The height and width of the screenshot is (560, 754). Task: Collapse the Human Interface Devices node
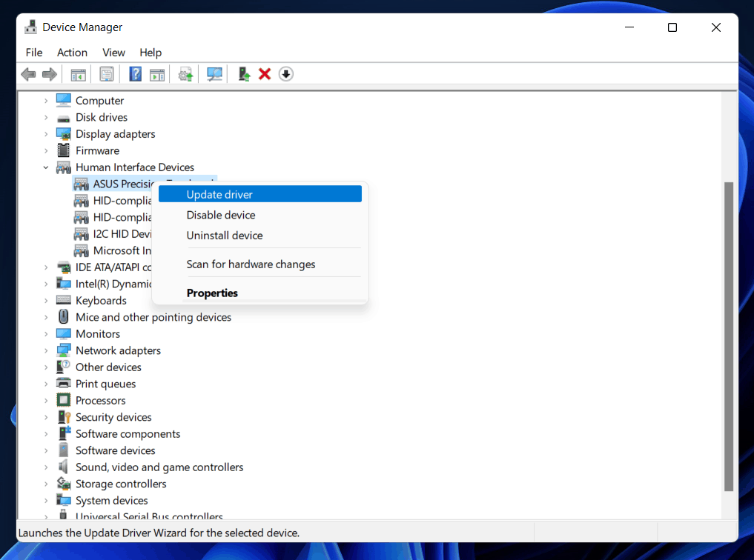(46, 167)
